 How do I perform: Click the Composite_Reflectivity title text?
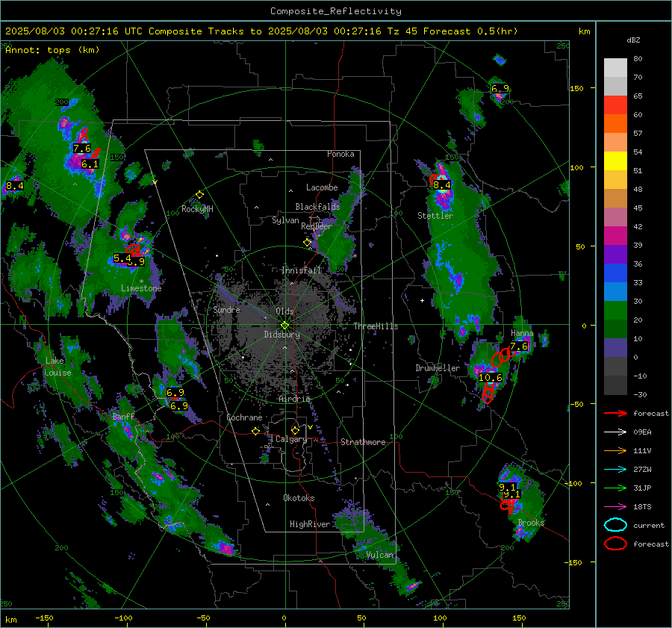tap(335, 11)
